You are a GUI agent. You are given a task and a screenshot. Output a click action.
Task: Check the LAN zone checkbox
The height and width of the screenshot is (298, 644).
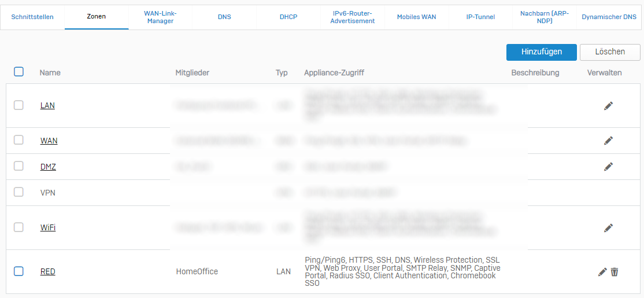coord(18,105)
